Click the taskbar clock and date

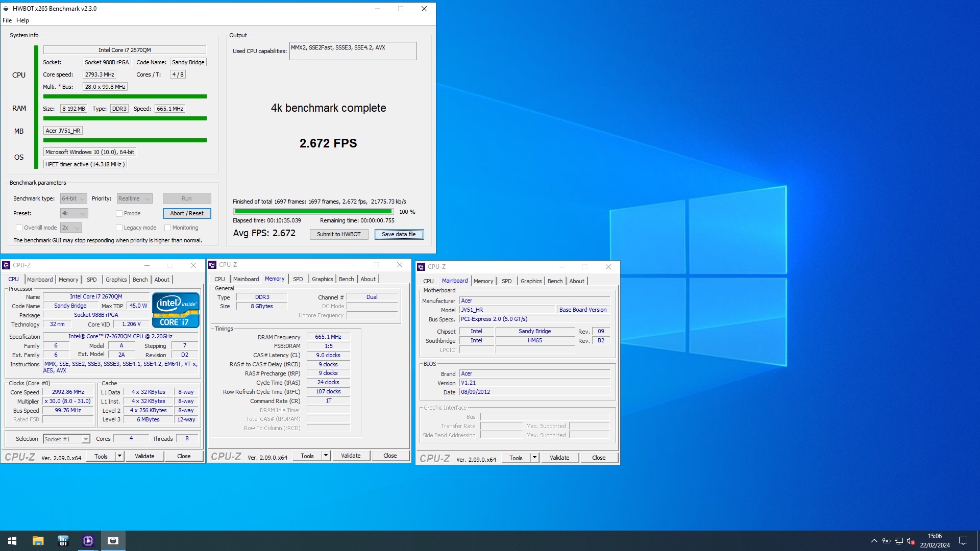click(x=935, y=541)
